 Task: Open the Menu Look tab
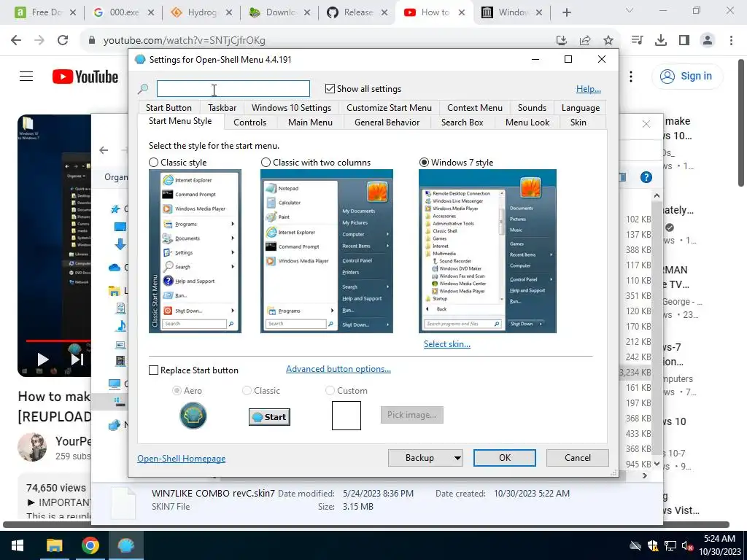pos(527,122)
